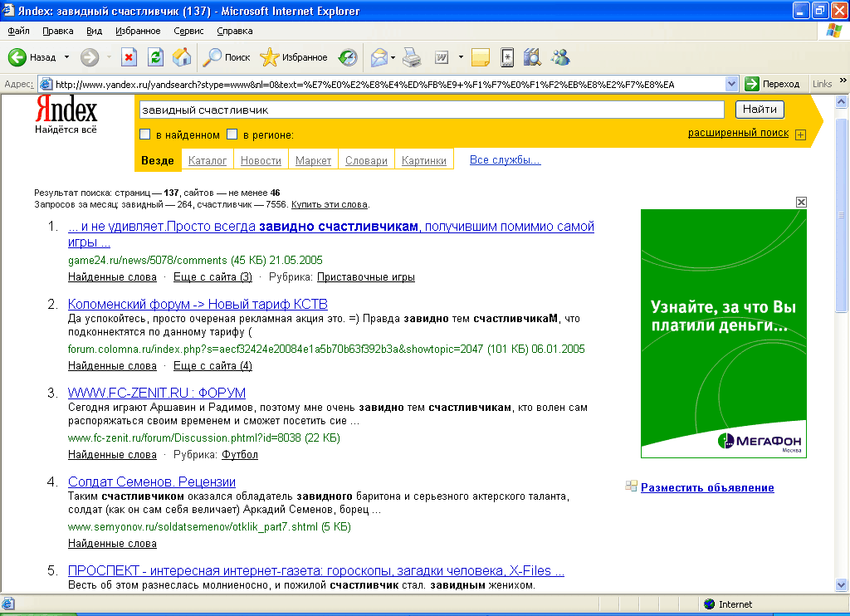Open the Поиск search pane
The image size is (850, 616).
point(226,57)
